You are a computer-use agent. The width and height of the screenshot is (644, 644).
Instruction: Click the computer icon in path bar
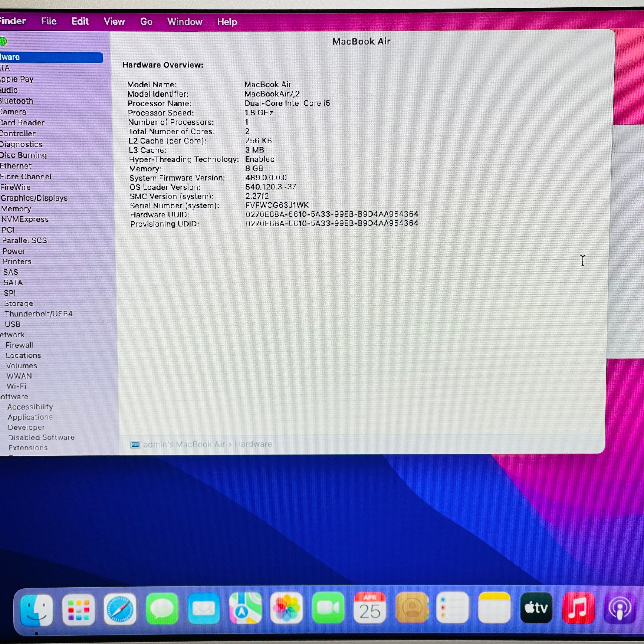tap(135, 445)
